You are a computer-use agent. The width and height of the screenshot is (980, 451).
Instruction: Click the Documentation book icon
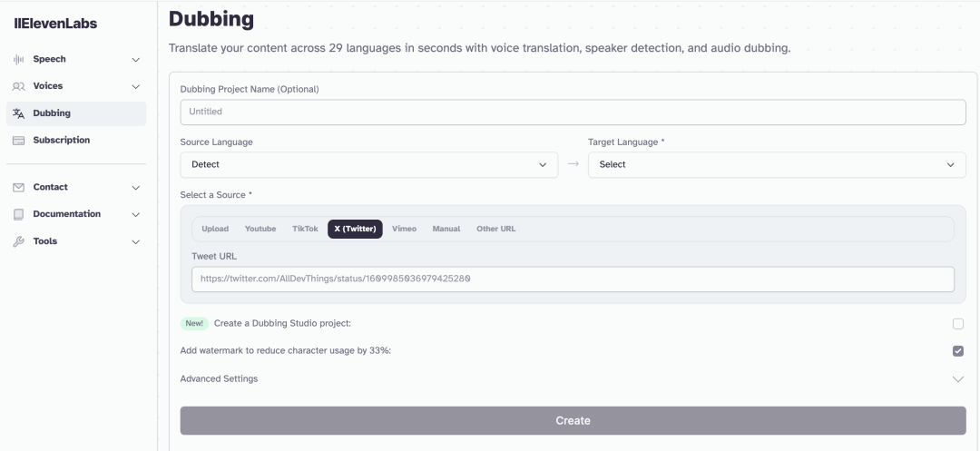pos(18,215)
